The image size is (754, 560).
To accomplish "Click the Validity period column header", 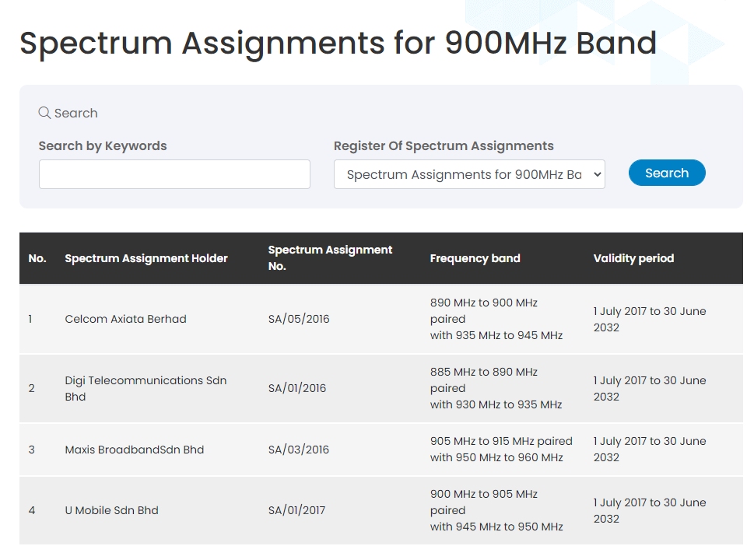I will click(633, 258).
